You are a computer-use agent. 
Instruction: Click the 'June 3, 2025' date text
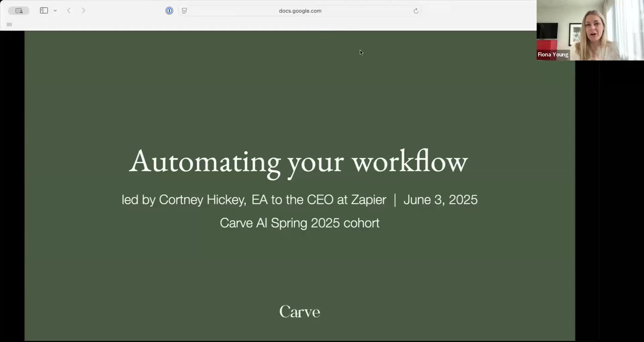coord(440,200)
